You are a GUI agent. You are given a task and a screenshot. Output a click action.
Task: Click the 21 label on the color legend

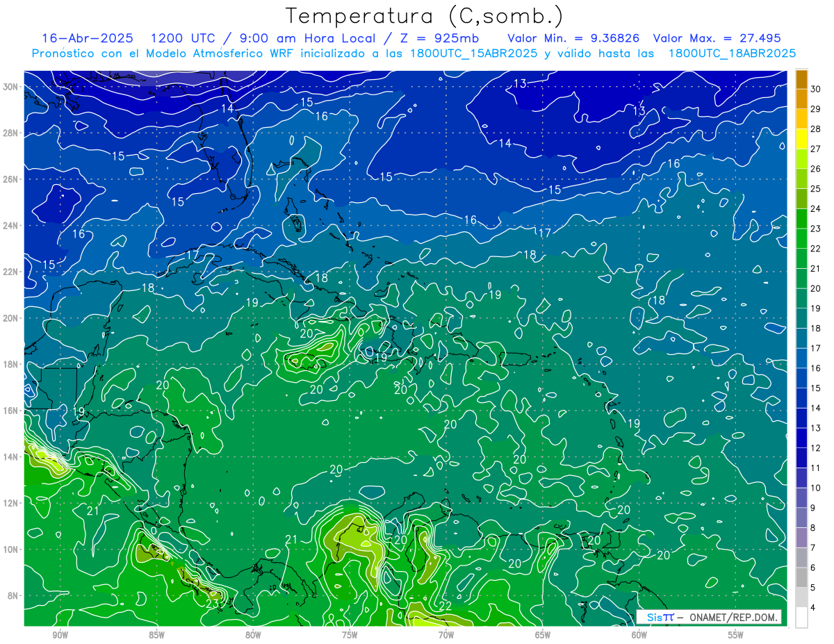[x=816, y=268]
